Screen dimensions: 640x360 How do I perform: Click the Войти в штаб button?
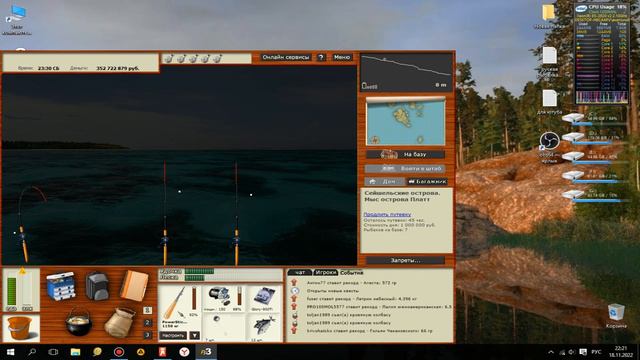point(405,168)
